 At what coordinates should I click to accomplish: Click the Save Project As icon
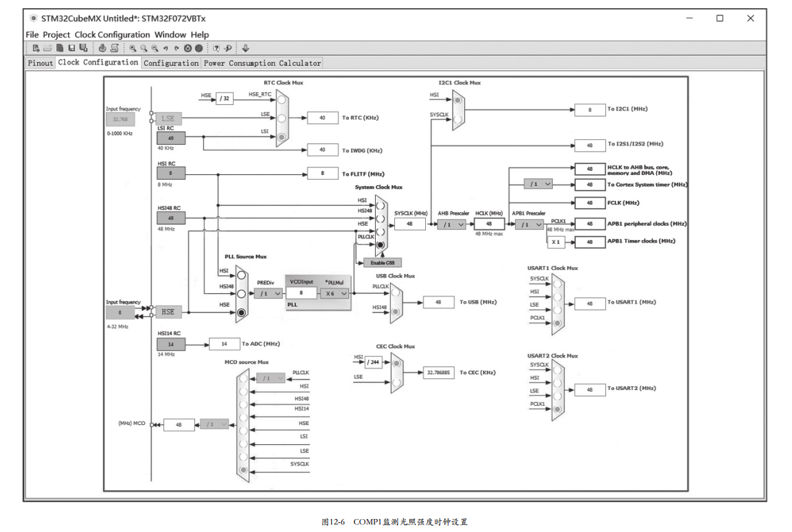coord(83,49)
